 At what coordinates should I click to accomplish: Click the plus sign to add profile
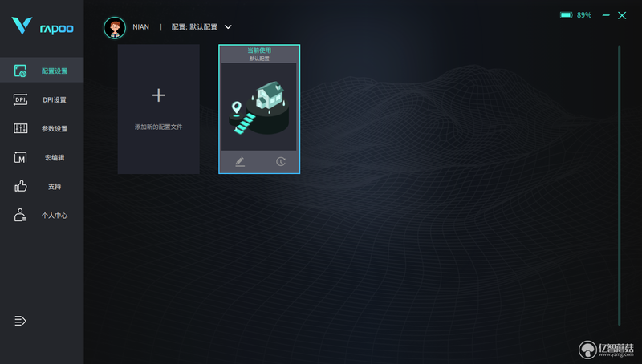(159, 95)
